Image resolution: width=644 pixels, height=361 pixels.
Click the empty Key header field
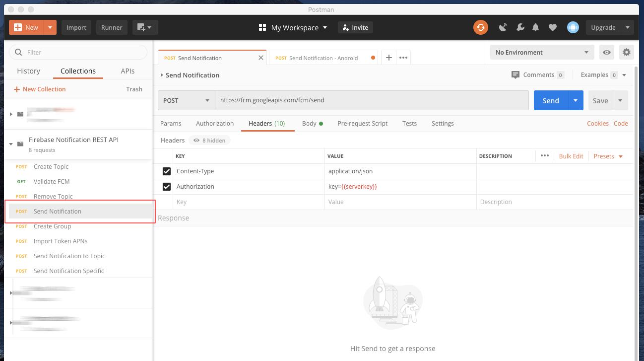click(249, 202)
